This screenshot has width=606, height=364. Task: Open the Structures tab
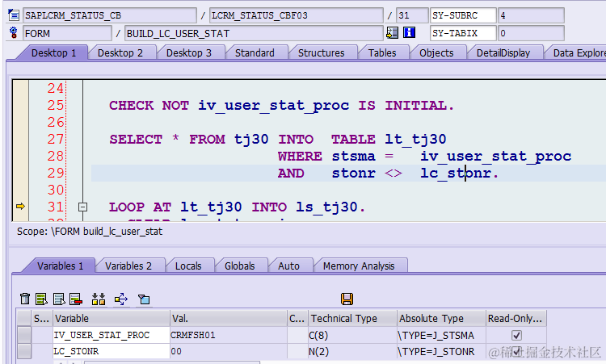(321, 53)
